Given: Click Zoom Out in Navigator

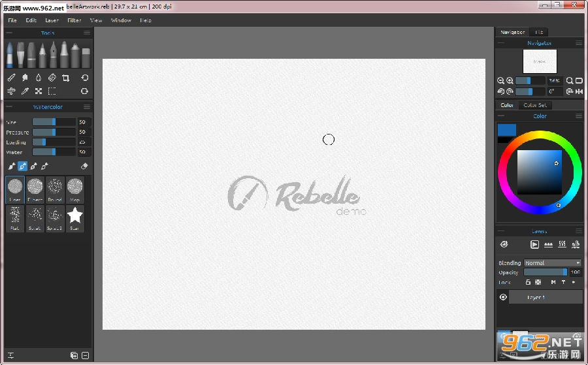Looking at the screenshot, I should pyautogui.click(x=500, y=80).
